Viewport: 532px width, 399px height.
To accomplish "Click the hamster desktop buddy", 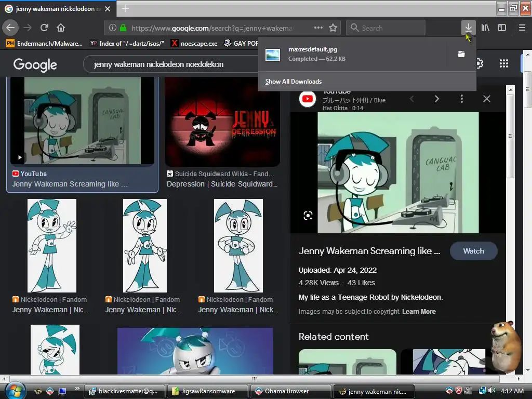I will click(x=506, y=346).
